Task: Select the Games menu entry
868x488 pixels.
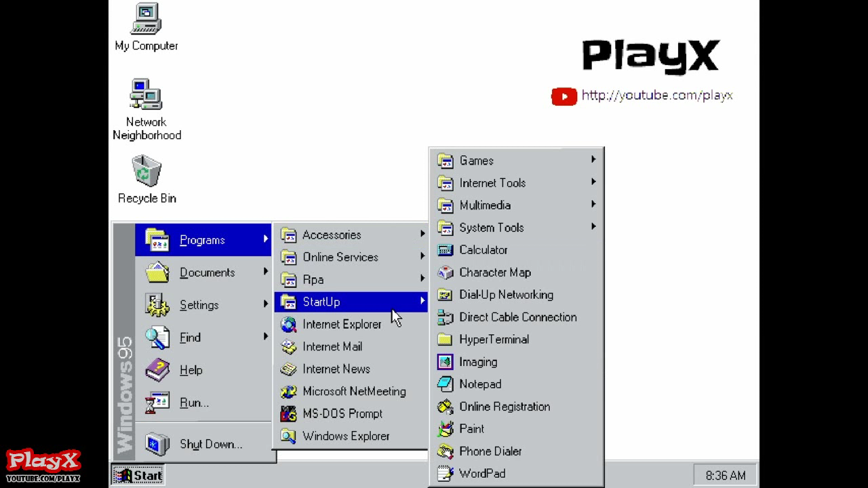Action: (x=517, y=161)
